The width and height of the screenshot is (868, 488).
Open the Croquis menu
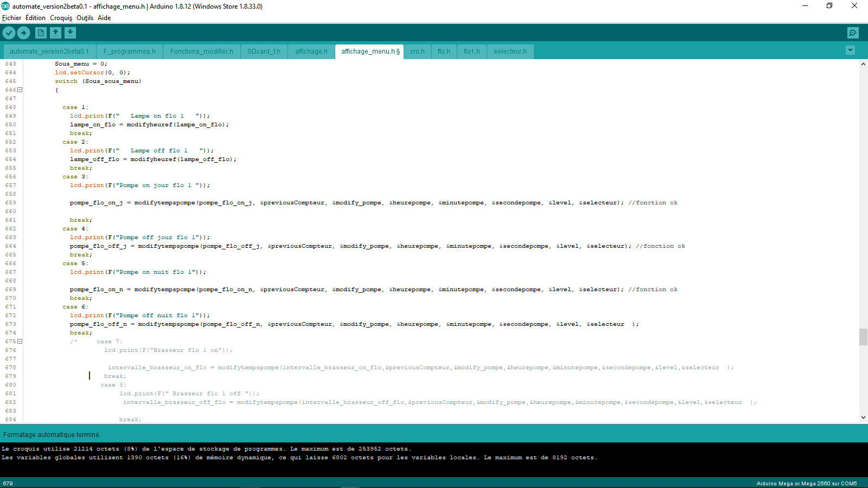click(x=61, y=18)
